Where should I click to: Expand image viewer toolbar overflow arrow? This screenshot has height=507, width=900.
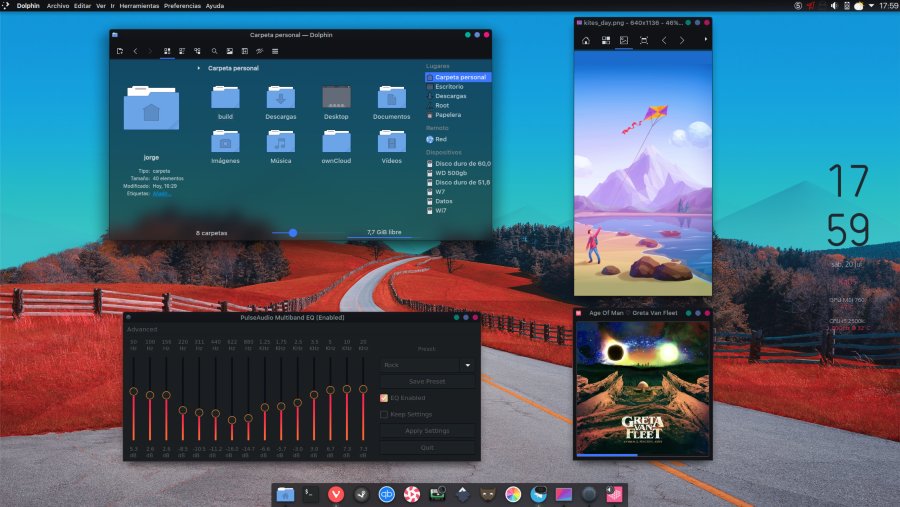point(705,40)
